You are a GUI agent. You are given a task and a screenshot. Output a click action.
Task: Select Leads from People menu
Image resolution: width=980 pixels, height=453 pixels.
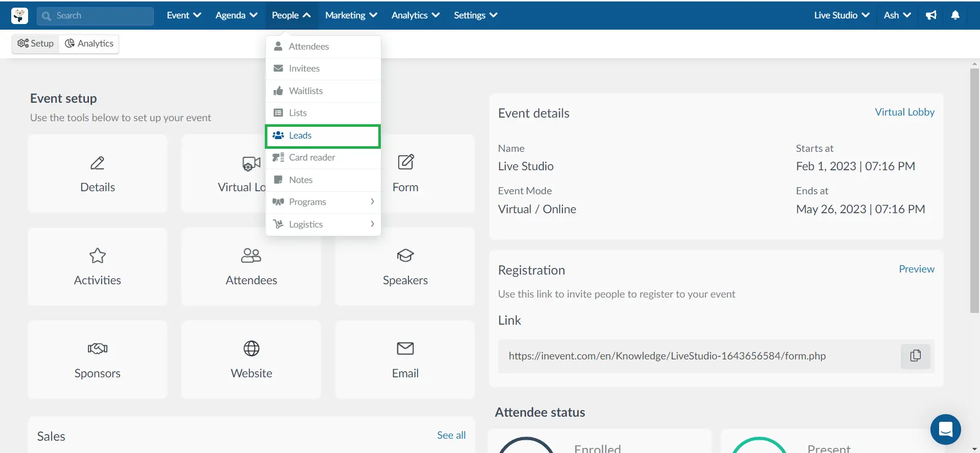point(323,135)
